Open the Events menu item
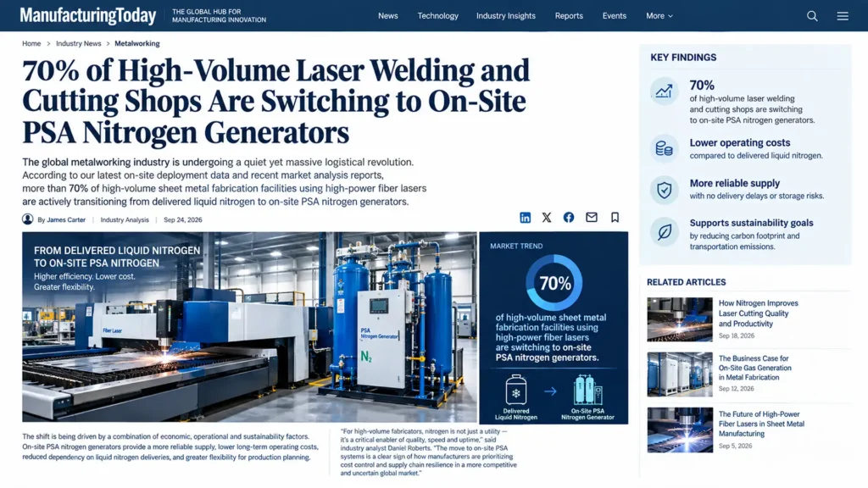868x488 pixels. pyautogui.click(x=615, y=16)
